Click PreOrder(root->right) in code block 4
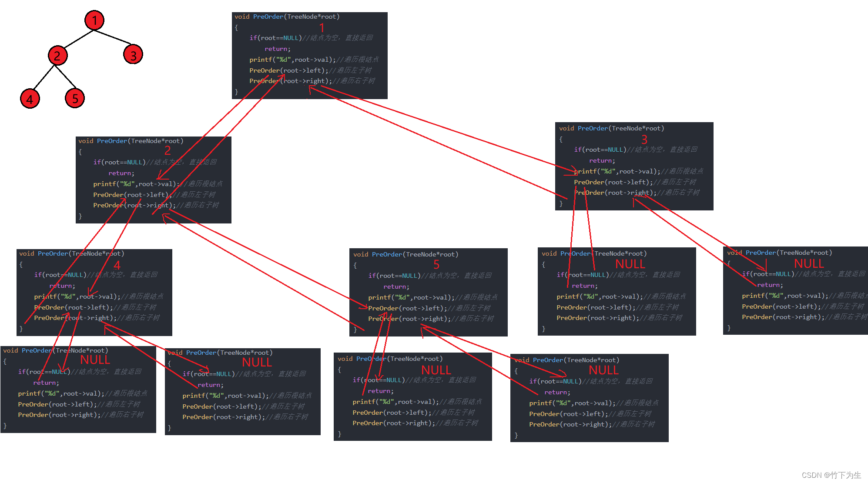The width and height of the screenshot is (868, 483). 97,318
